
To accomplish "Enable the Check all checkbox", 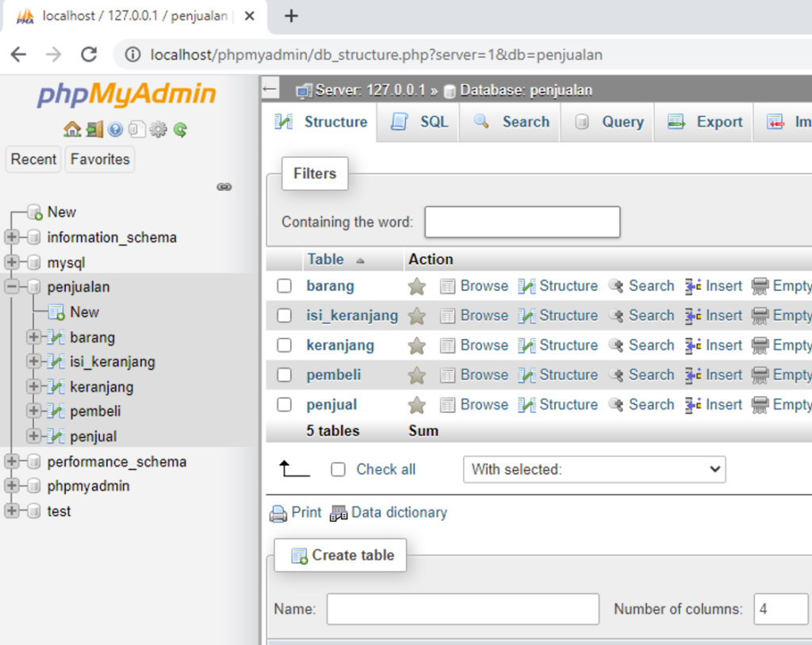I will pyautogui.click(x=338, y=470).
